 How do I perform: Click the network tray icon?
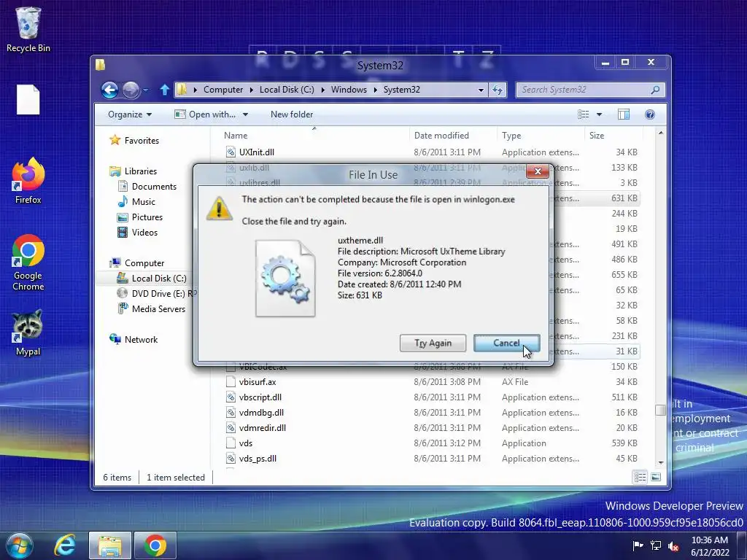pos(656,545)
